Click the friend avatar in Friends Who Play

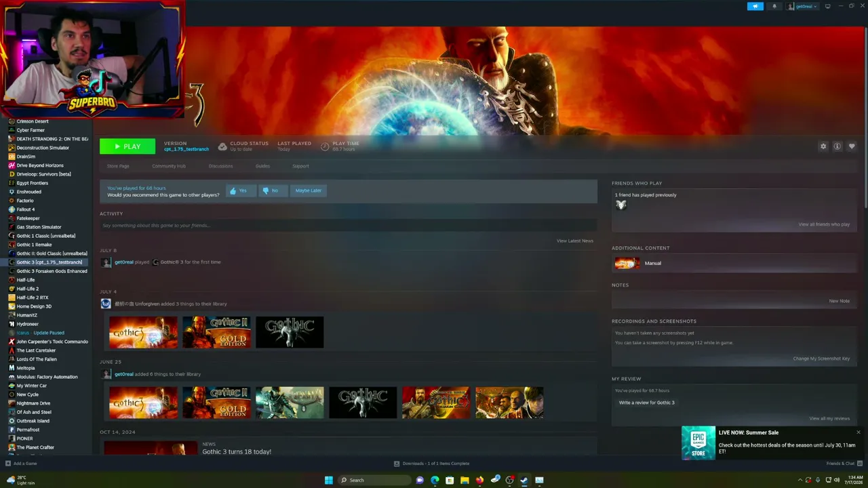click(620, 205)
